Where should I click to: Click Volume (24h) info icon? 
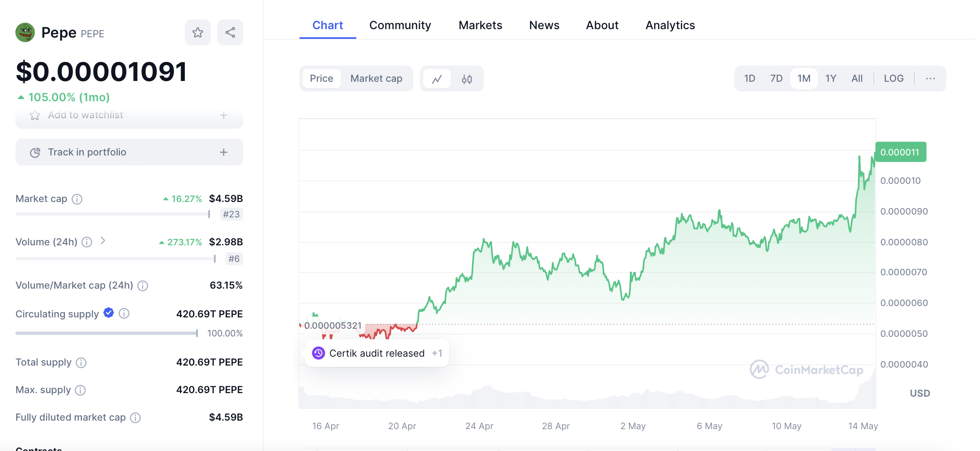[x=87, y=242]
